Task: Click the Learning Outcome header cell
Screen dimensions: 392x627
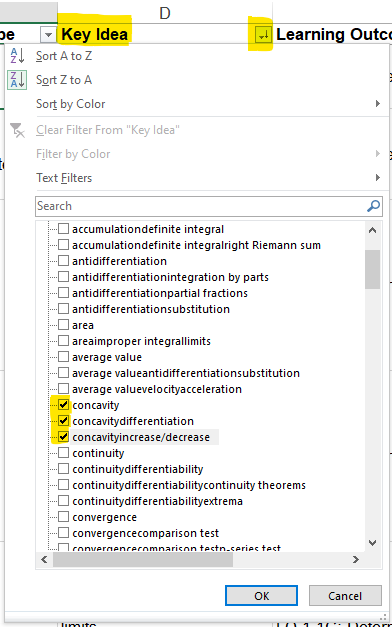Action: pyautogui.click(x=333, y=35)
